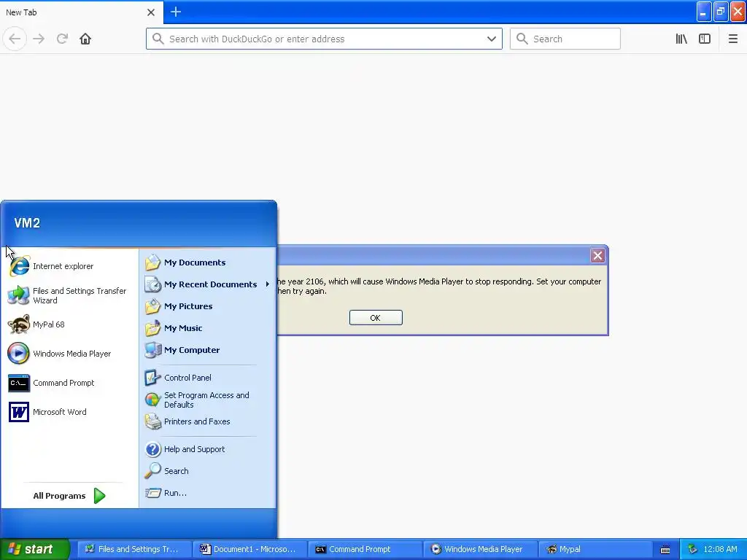Open Control Panel
Image resolution: width=747 pixels, height=560 pixels.
187,378
